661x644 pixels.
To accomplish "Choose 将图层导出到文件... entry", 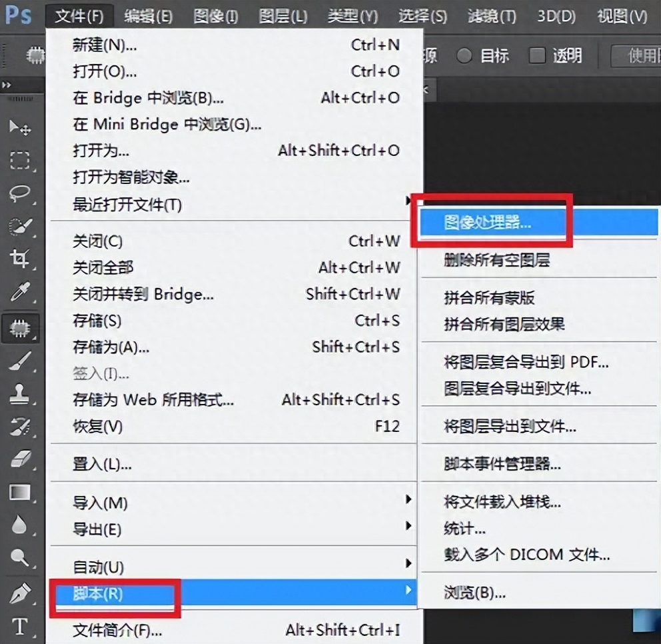I will [x=539, y=427].
